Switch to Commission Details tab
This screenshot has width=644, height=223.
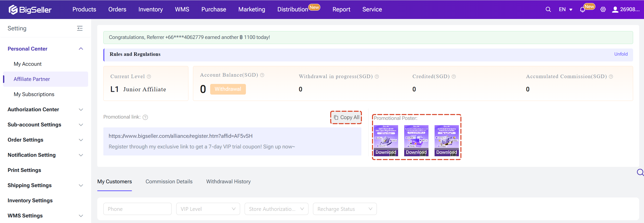click(x=169, y=182)
